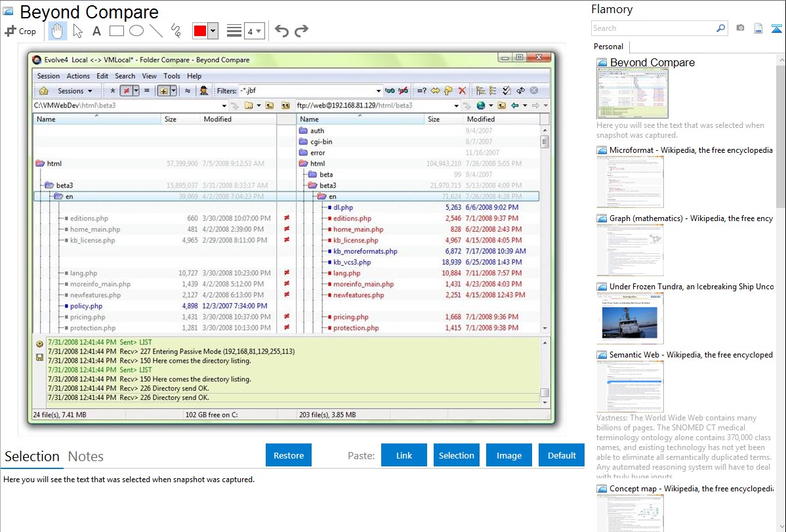This screenshot has width=786, height=532.
Task: Redo the annotation action
Action: (301, 31)
